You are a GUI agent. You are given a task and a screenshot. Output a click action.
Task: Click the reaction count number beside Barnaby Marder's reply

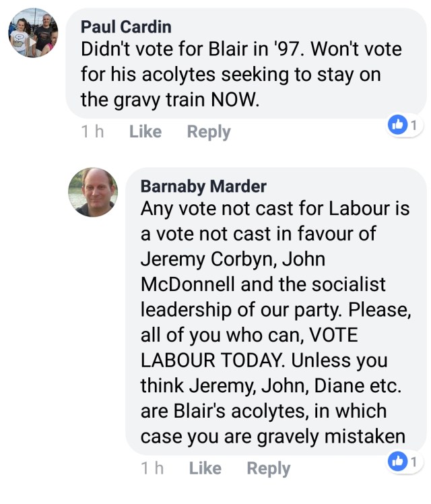coord(413,462)
